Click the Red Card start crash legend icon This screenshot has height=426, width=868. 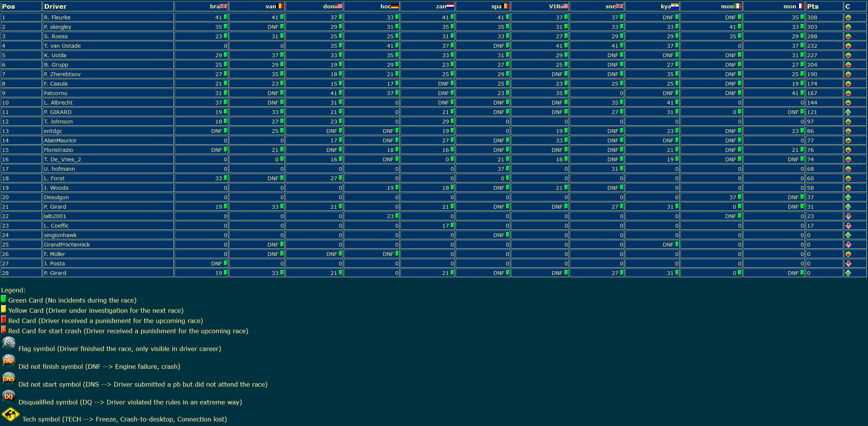pos(3,329)
